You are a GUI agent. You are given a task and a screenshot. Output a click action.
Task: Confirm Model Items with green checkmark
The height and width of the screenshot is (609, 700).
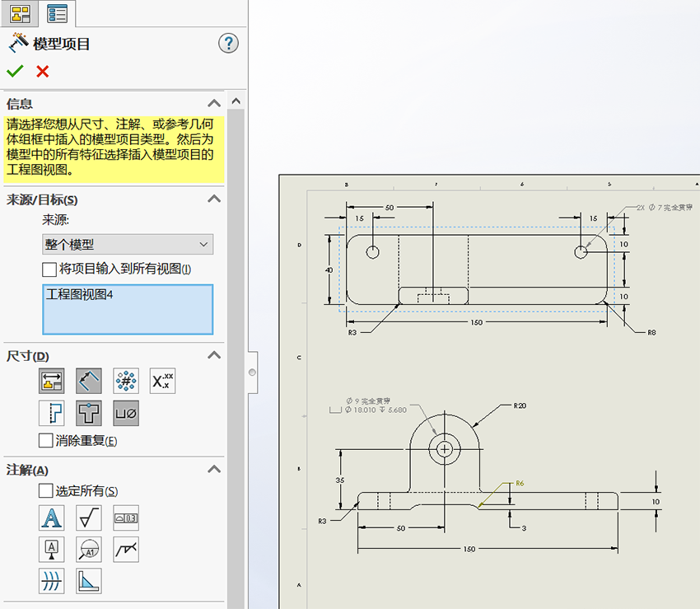(x=15, y=72)
